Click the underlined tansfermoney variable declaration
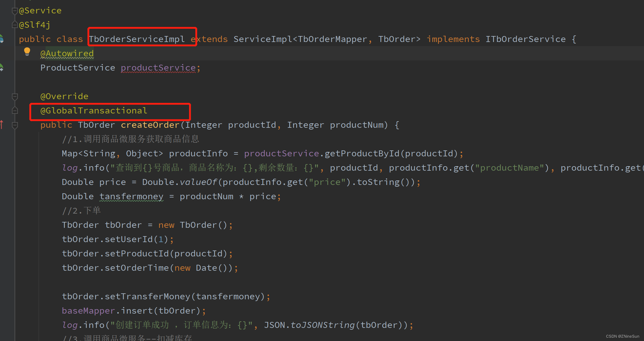 pos(131,197)
